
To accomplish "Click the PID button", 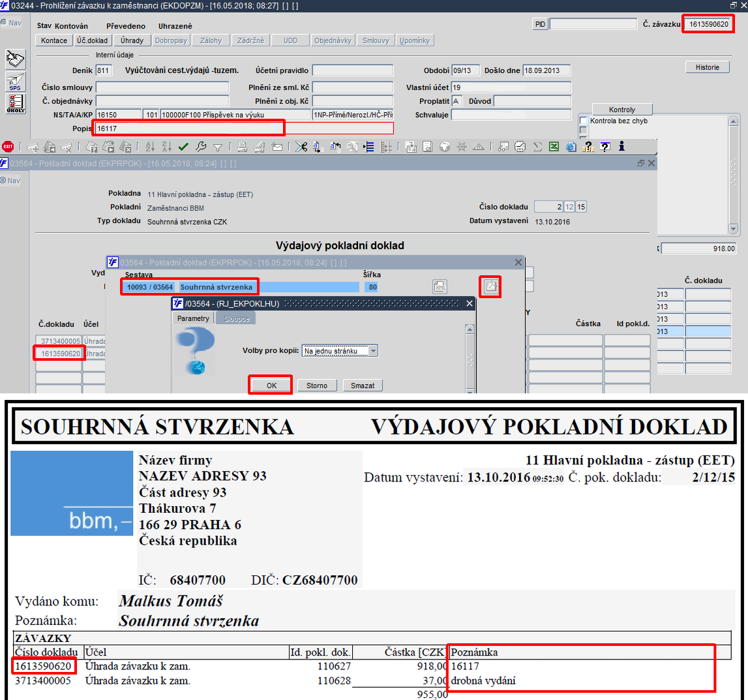I will (540, 24).
